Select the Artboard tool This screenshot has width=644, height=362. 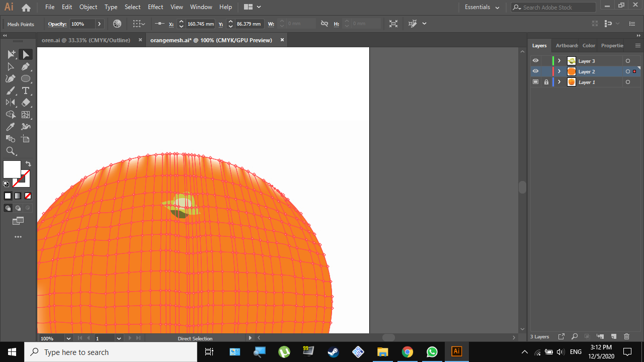[26, 139]
